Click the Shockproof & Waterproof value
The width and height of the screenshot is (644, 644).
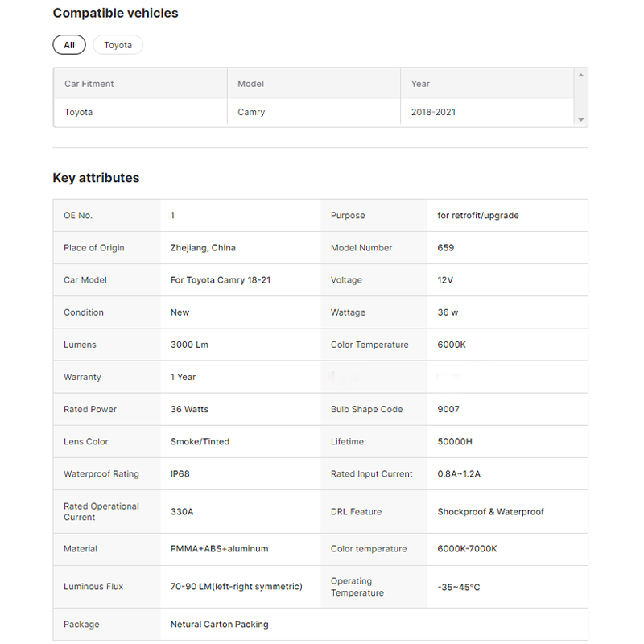coord(490,512)
